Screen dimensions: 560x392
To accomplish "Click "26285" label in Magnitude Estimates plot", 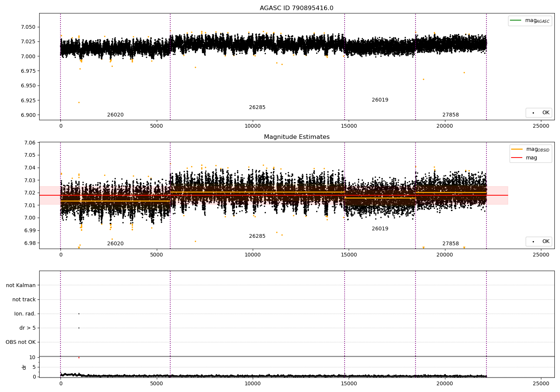I will tap(257, 236).
